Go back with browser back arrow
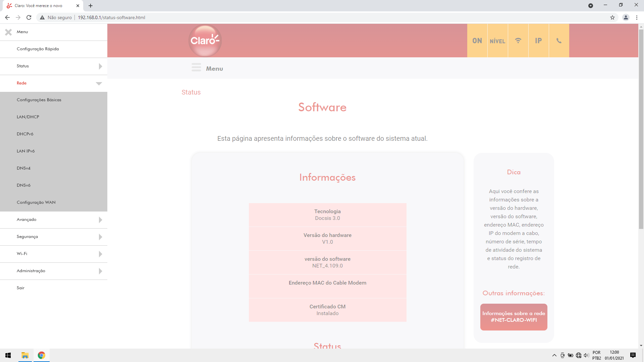 (x=7, y=17)
